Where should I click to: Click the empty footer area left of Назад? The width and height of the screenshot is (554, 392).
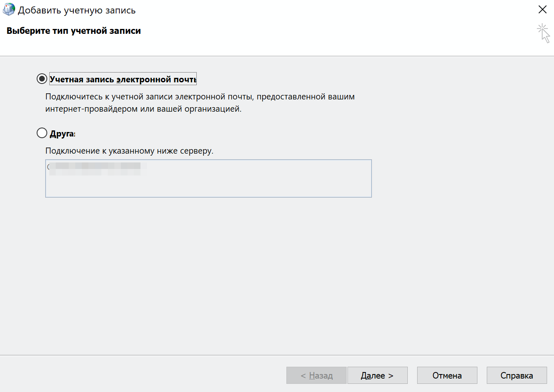pos(143,375)
